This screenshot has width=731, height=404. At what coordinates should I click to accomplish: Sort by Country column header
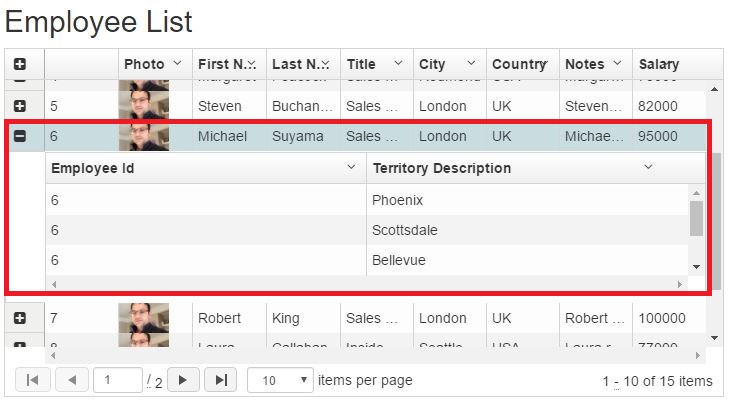[518, 64]
